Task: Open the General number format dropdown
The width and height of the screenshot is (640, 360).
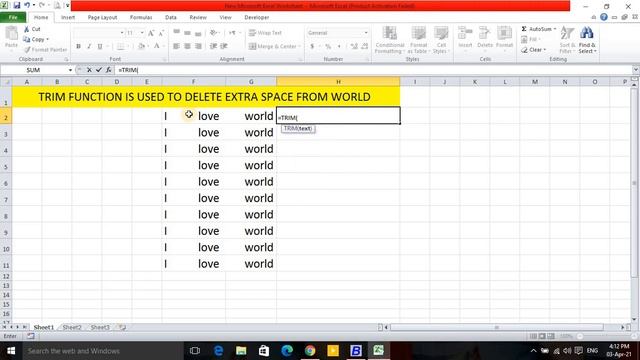Action: coord(366,33)
